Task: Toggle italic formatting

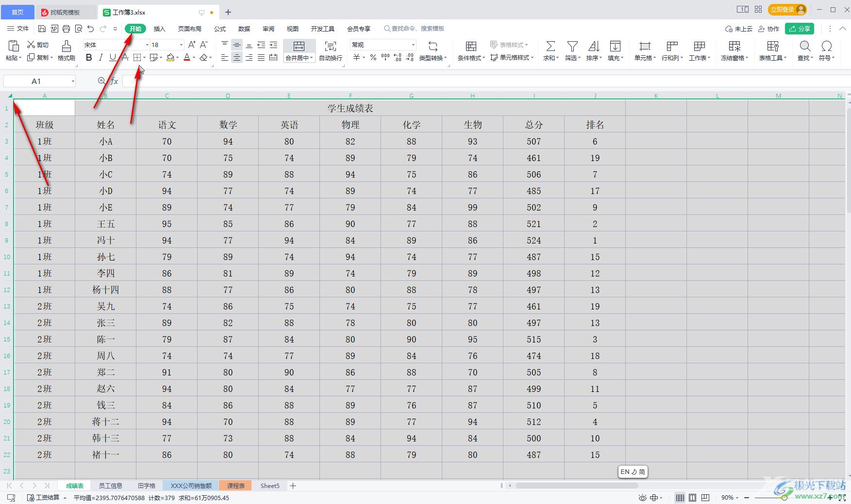Action: pyautogui.click(x=100, y=58)
